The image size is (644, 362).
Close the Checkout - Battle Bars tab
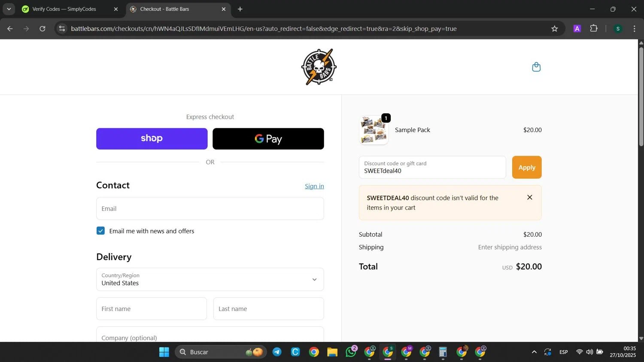[223, 9]
